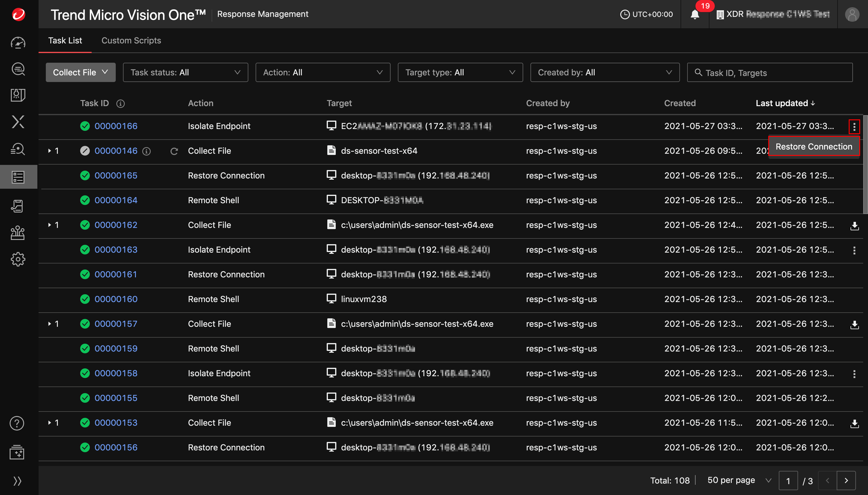
Task: Open the threat investigation sidebar icon
Action: [18, 149]
